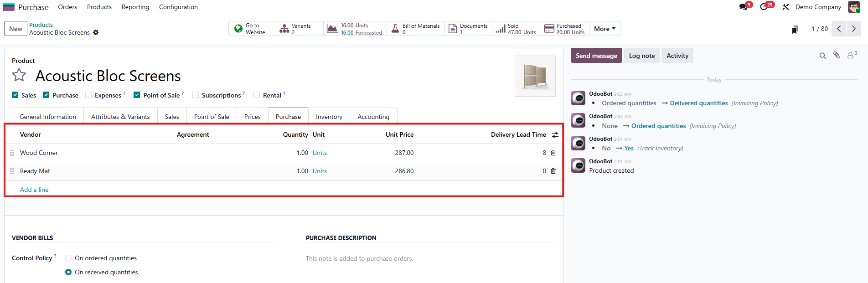Open optional columns settings for vendor table
Screen dimensions: 868x283
(555, 135)
